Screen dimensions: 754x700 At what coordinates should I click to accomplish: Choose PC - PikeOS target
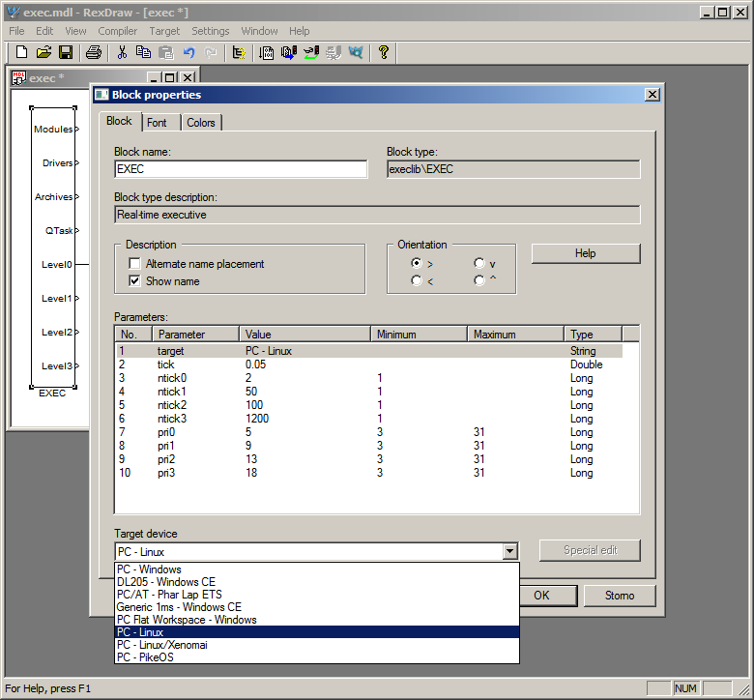tap(317, 656)
